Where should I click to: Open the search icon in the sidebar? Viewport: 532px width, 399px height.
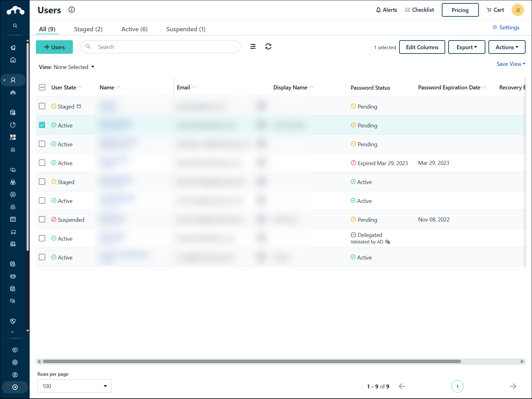(15, 25)
